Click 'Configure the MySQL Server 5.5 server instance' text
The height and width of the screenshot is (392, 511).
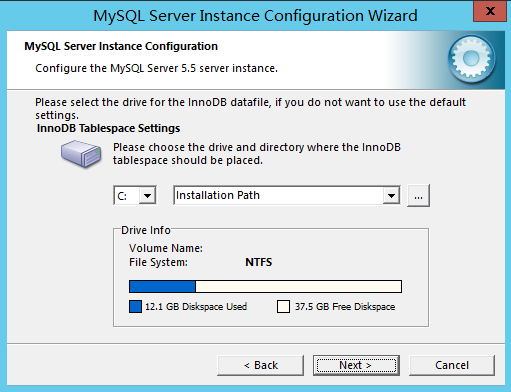[x=156, y=68]
